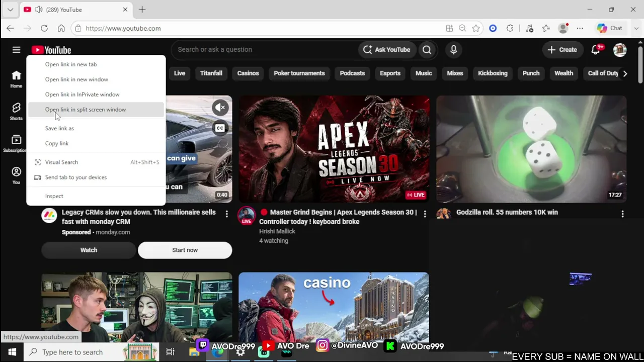Image resolution: width=644 pixels, height=362 pixels.
Task: Open more options for the monday CRM ad
Action: (x=226, y=214)
